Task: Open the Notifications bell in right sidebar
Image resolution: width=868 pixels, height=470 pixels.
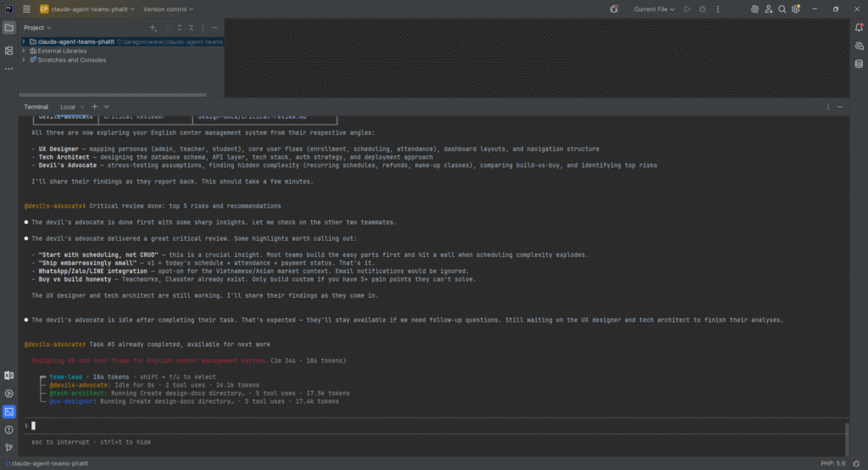Action: coord(859,28)
